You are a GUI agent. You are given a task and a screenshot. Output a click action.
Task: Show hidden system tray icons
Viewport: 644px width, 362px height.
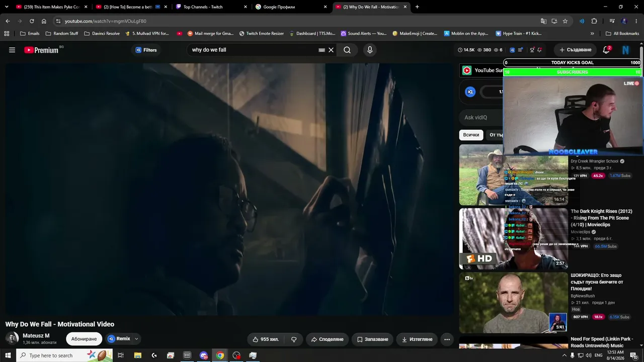pyautogui.click(x=564, y=355)
